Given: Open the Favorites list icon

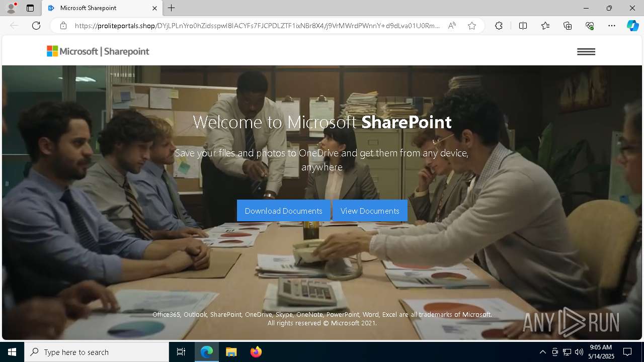Looking at the screenshot, I should click(545, 26).
